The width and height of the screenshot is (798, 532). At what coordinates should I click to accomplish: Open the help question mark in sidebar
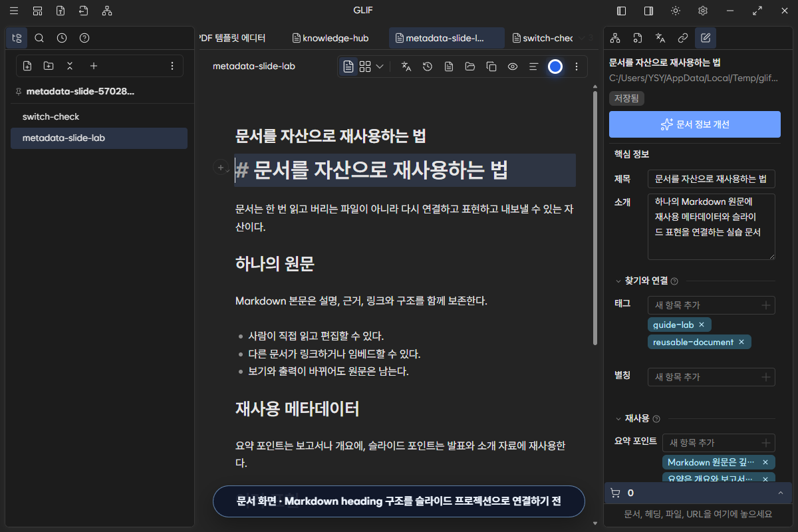[x=84, y=38]
